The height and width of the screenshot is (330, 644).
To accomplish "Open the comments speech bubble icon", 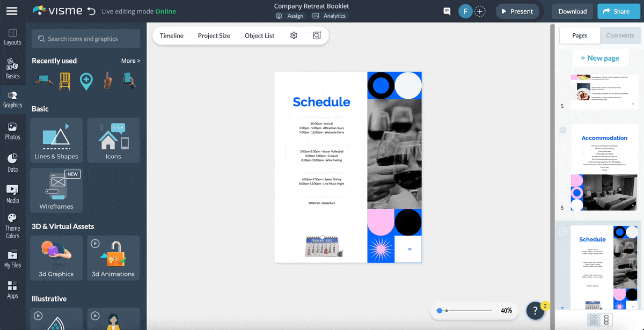I will click(x=447, y=11).
